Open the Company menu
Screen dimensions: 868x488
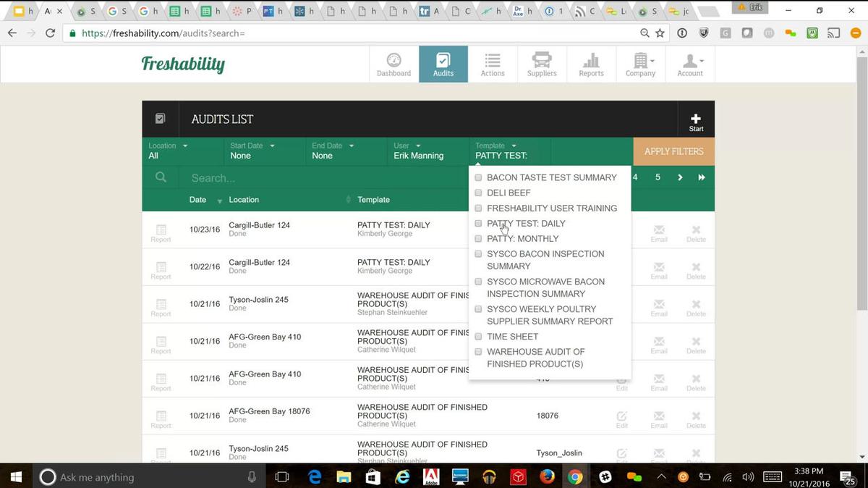pyautogui.click(x=640, y=64)
